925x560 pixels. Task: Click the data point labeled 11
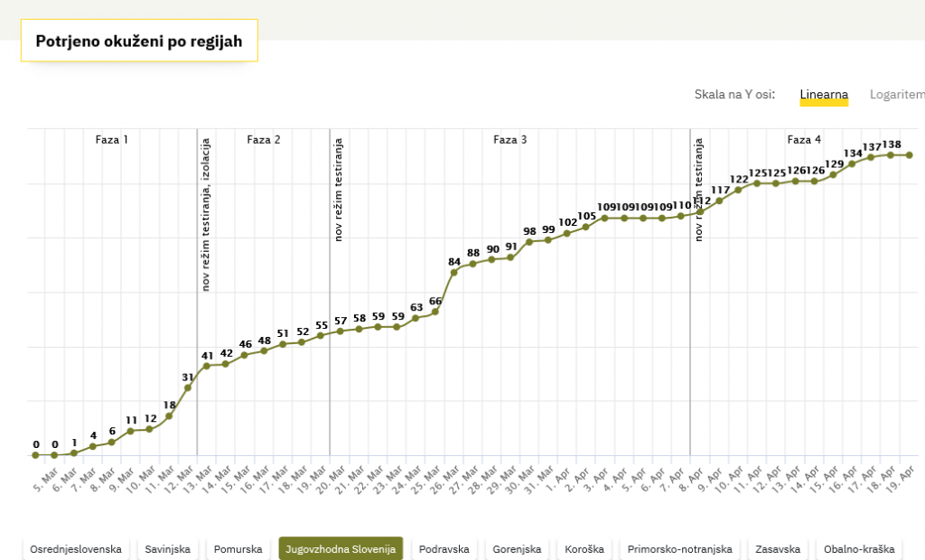pos(130,431)
